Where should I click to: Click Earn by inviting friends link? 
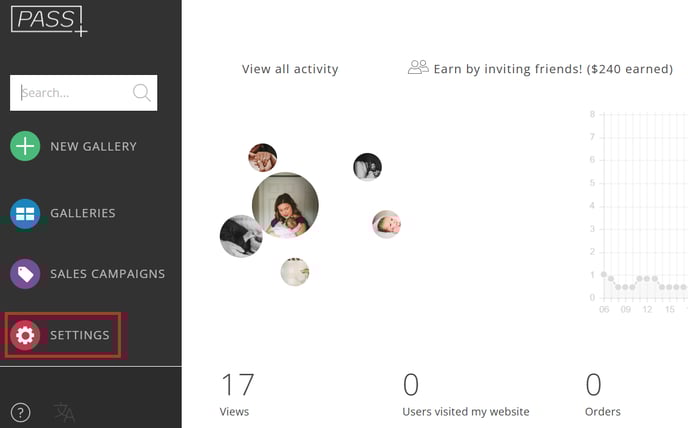[553, 69]
